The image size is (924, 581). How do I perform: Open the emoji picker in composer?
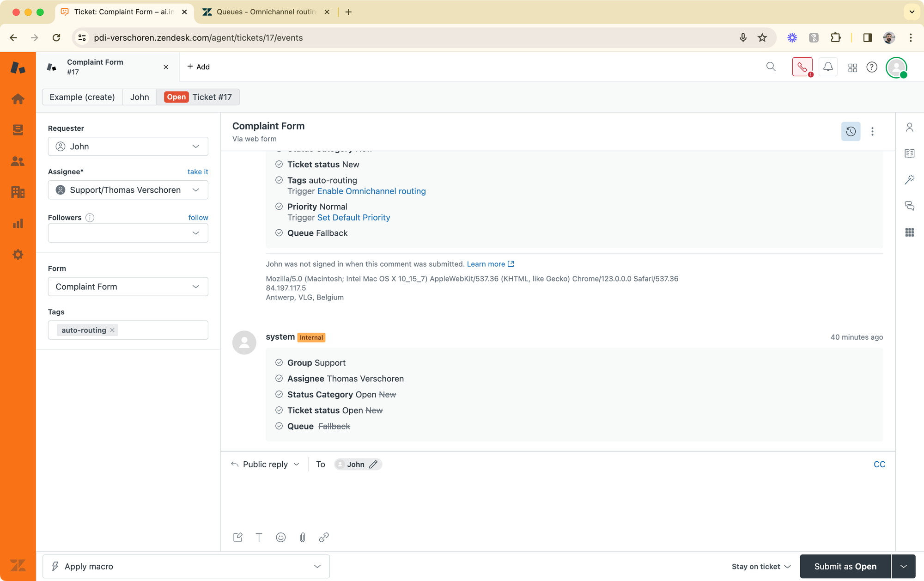[x=280, y=537]
